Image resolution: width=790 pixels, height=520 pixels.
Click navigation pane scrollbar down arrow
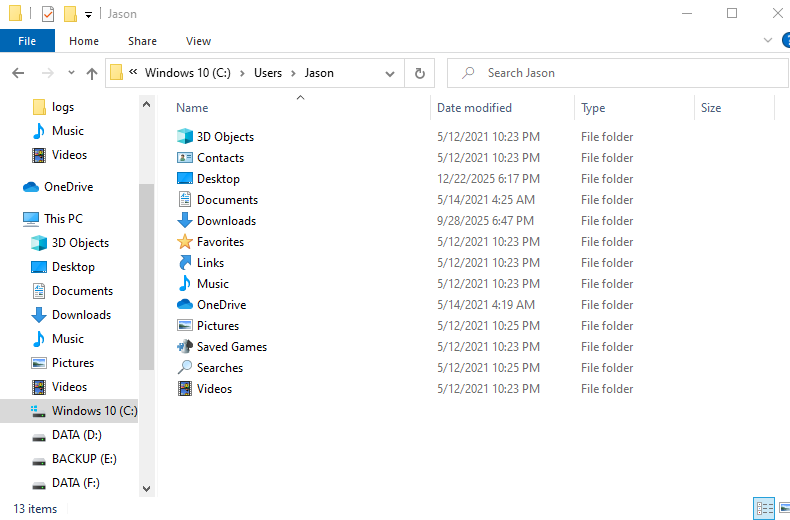147,488
